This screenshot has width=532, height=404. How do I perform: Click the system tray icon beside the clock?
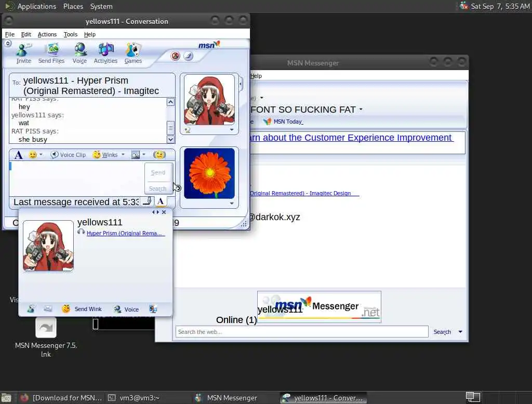pos(463,6)
